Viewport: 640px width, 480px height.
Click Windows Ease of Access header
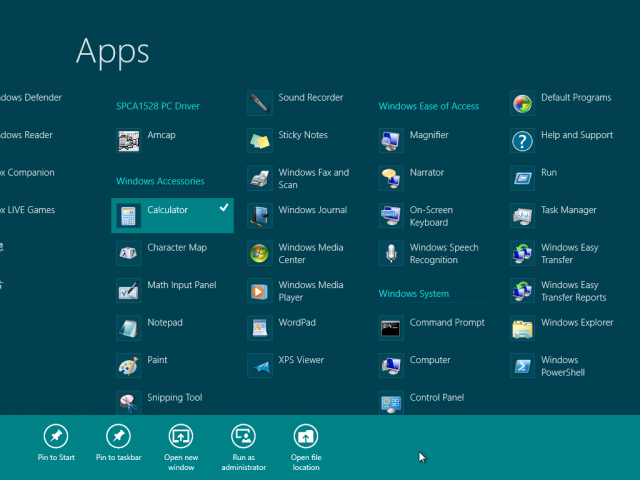[429, 106]
